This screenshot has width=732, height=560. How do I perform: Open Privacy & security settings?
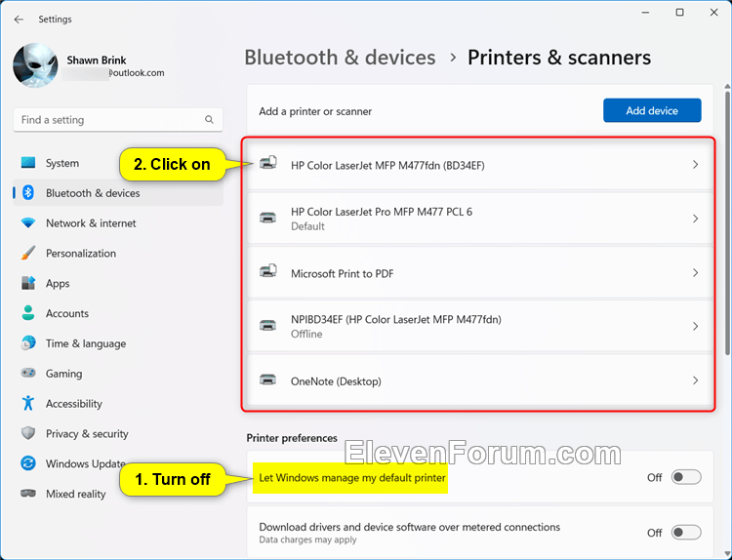(118, 433)
